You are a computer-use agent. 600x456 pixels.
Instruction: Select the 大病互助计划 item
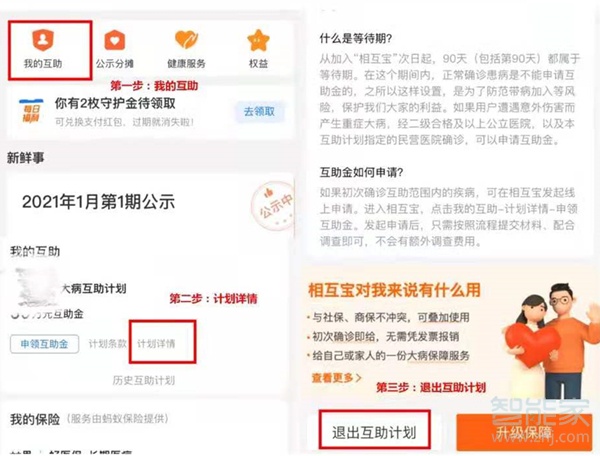[x=94, y=289]
